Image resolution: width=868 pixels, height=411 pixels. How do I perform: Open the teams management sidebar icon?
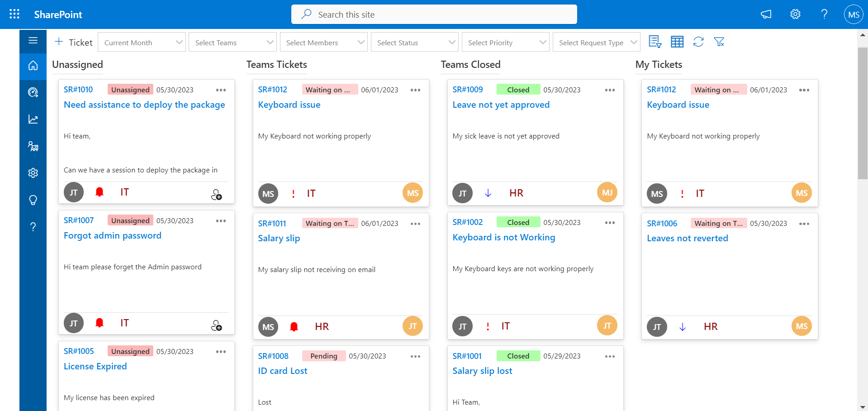coord(33,146)
